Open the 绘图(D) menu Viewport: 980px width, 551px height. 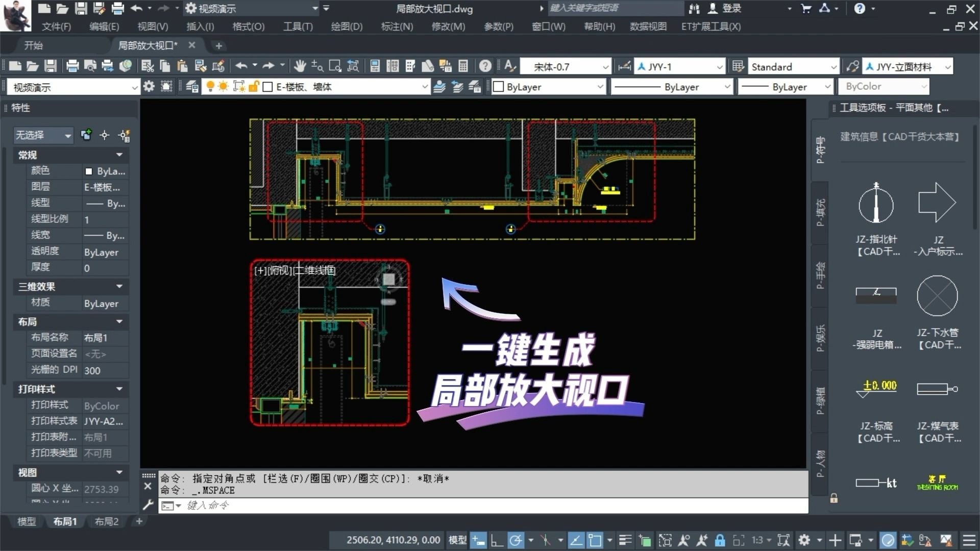347,27
